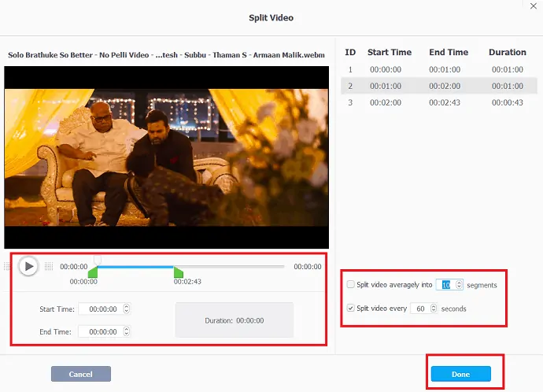Adjust the End Time stepper arrows
Image resolution: width=543 pixels, height=392 pixels.
[x=127, y=331]
